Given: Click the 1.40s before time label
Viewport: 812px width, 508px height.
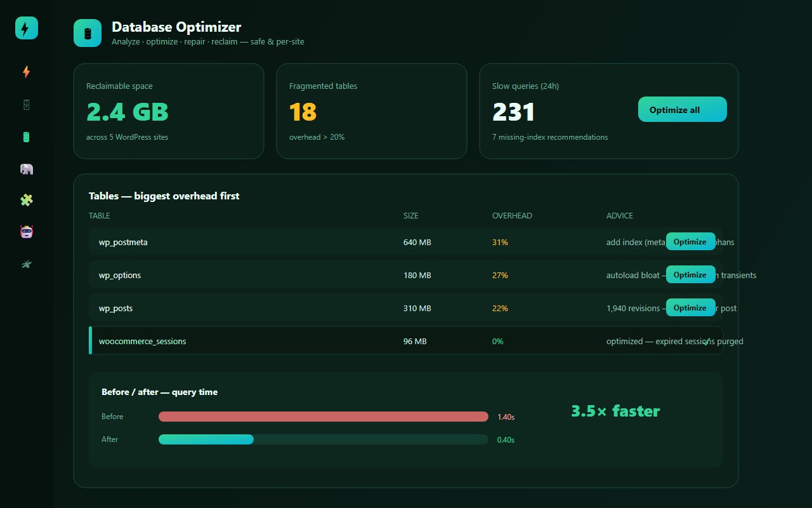Looking at the screenshot, I should coord(506,417).
